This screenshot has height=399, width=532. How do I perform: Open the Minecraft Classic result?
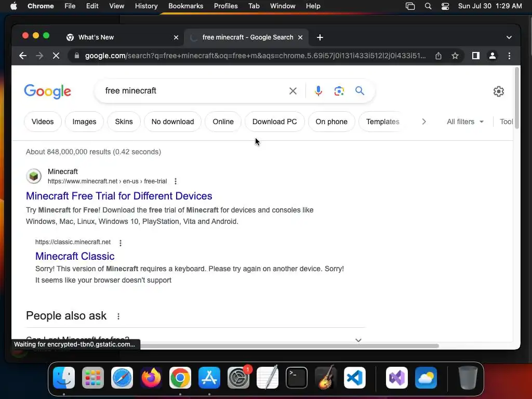(75, 256)
